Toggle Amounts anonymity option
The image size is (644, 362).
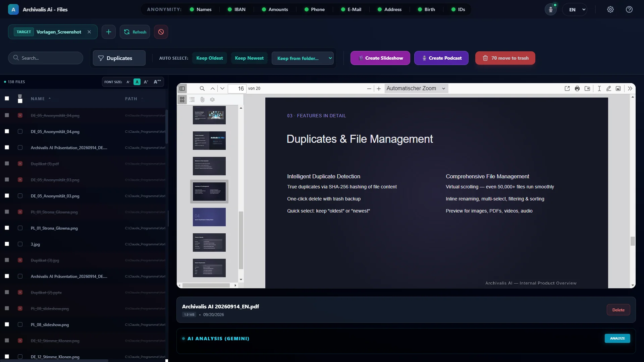[x=275, y=9]
